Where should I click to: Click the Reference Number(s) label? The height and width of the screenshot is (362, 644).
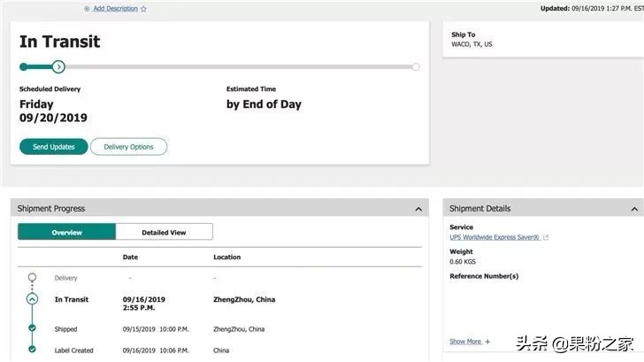[484, 276]
